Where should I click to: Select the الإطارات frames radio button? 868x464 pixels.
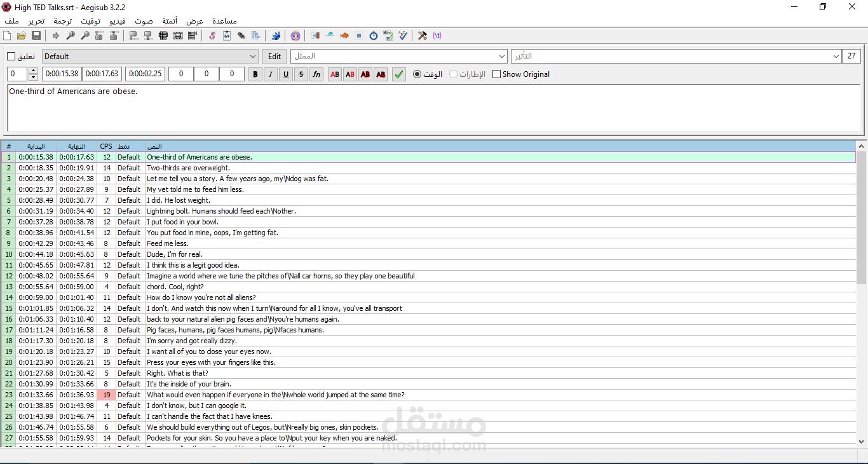click(x=453, y=74)
